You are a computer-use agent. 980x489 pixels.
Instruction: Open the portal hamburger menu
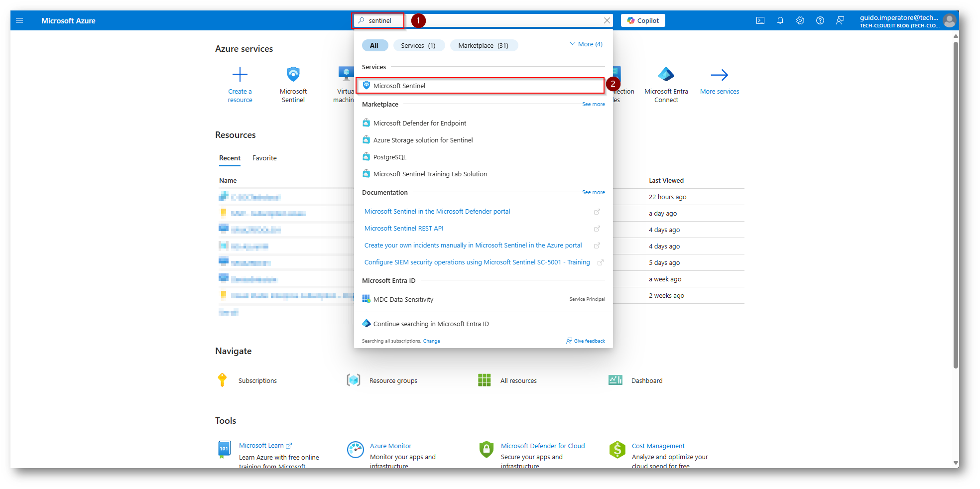pyautogui.click(x=19, y=20)
